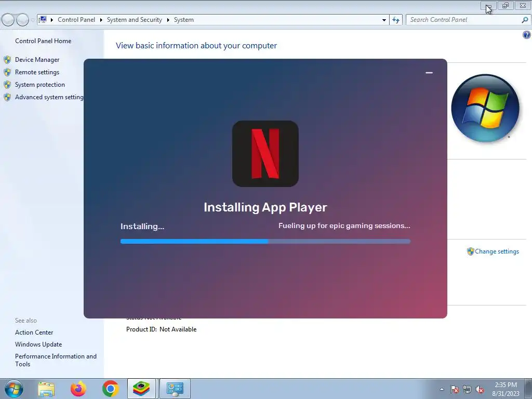This screenshot has height=399, width=532.
Task: Click the computer icon in the address bar
Action: pos(43,19)
